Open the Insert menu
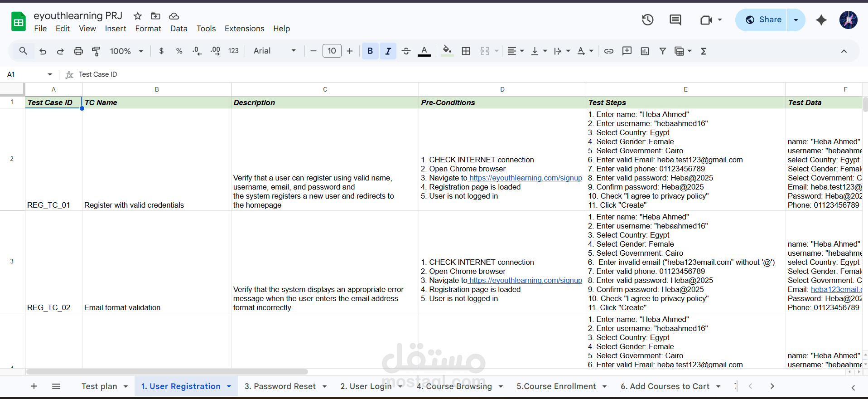The width and height of the screenshot is (868, 399). click(x=116, y=29)
